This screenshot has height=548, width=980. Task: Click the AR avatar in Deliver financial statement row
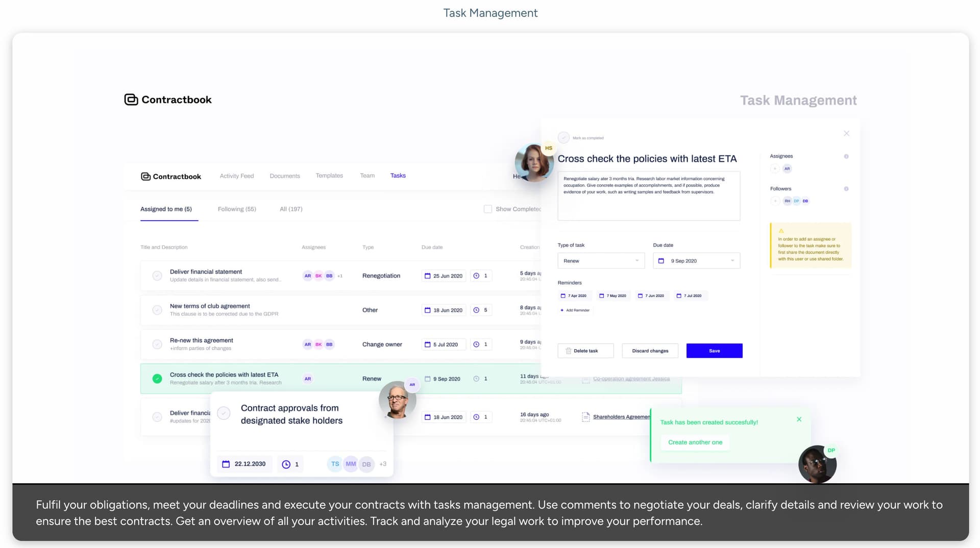pos(308,276)
